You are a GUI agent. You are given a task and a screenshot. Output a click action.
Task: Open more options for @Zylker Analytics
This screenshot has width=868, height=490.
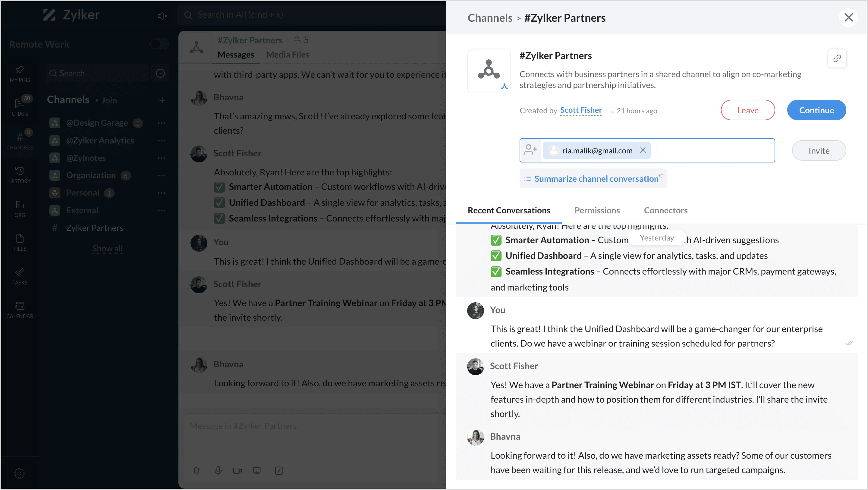point(162,140)
